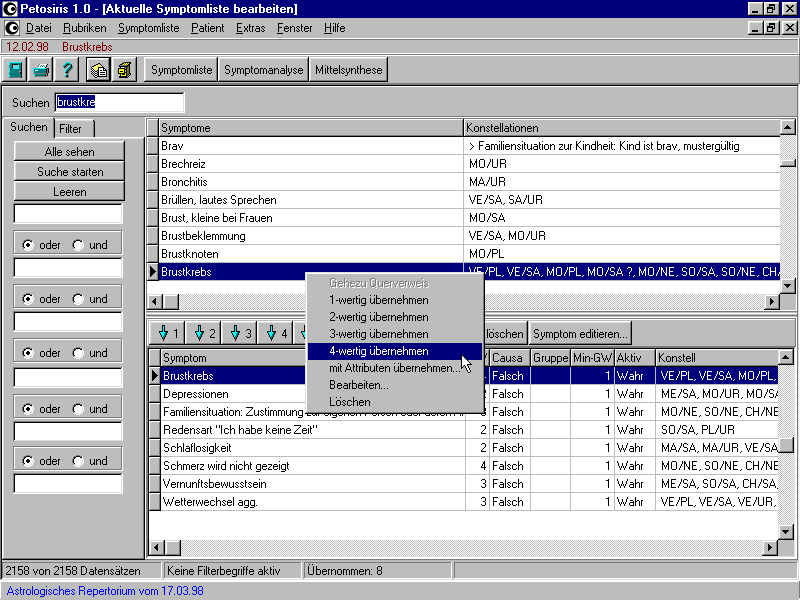Click the down-arrow 3 button

point(240,334)
